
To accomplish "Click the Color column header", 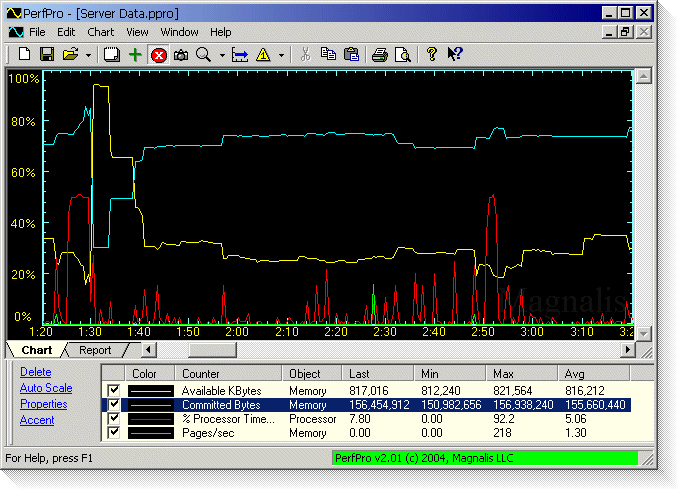I will pyautogui.click(x=150, y=373).
